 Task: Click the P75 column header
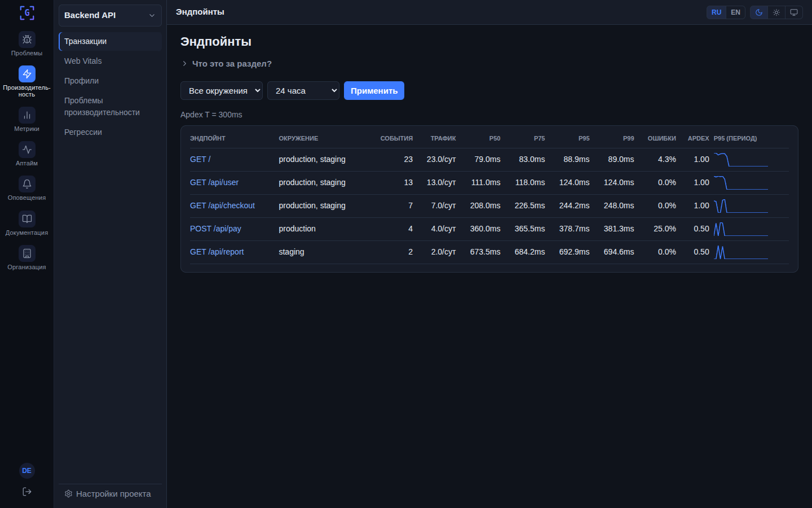click(539, 138)
